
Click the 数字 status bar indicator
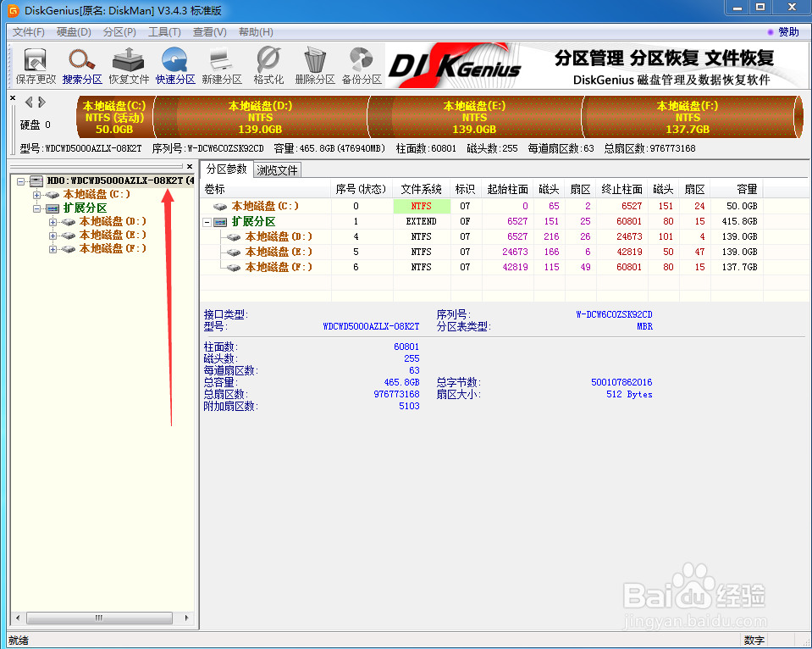[754, 641]
